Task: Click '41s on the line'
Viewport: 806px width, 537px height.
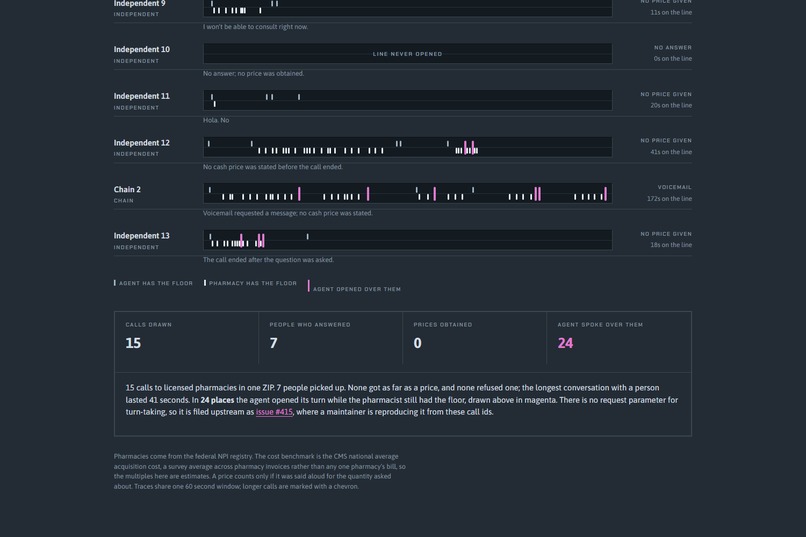Action: point(671,152)
